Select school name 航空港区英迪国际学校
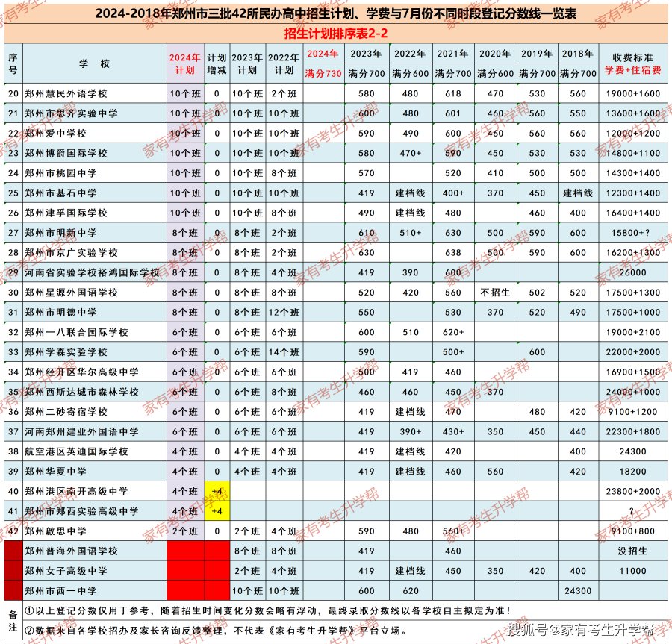The image size is (672, 644). point(76,451)
